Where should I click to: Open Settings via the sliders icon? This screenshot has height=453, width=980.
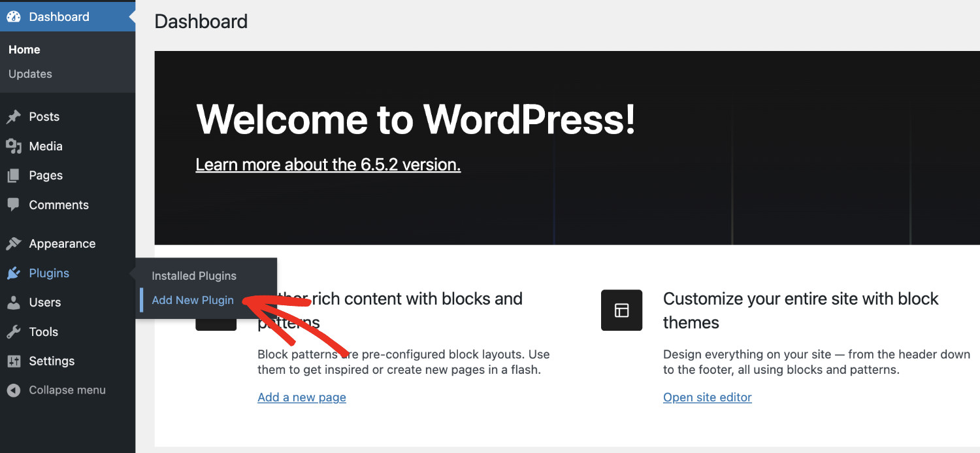click(14, 361)
